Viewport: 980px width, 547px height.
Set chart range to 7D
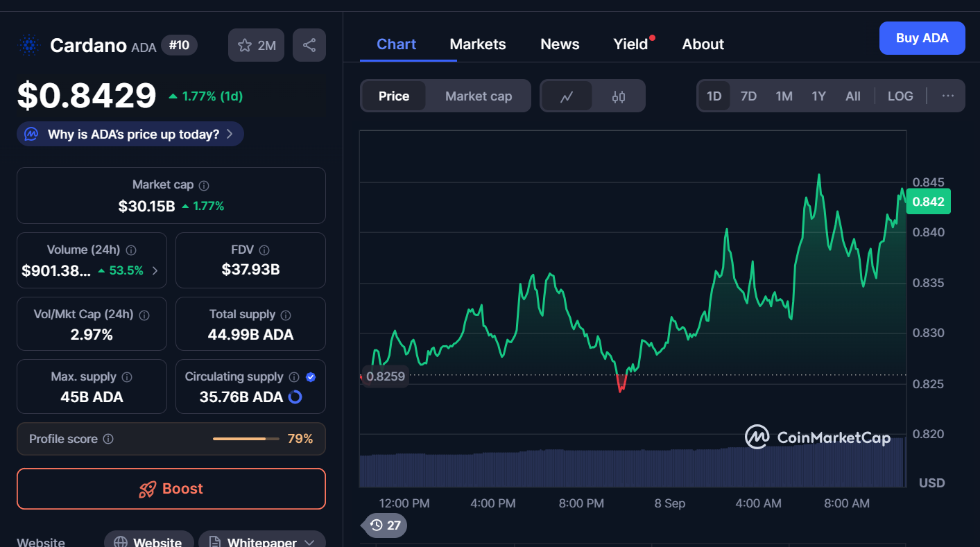[748, 96]
